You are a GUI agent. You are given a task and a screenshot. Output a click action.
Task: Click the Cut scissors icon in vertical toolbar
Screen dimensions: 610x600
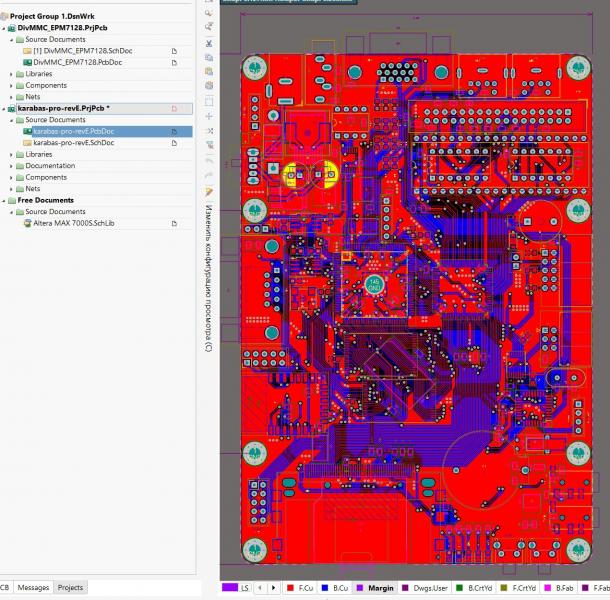coord(209,44)
